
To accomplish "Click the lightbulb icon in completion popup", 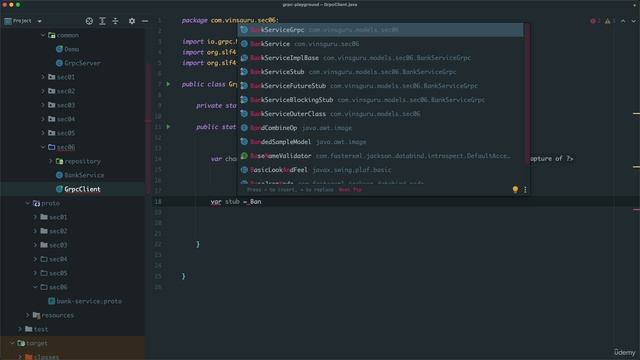I will [515, 189].
